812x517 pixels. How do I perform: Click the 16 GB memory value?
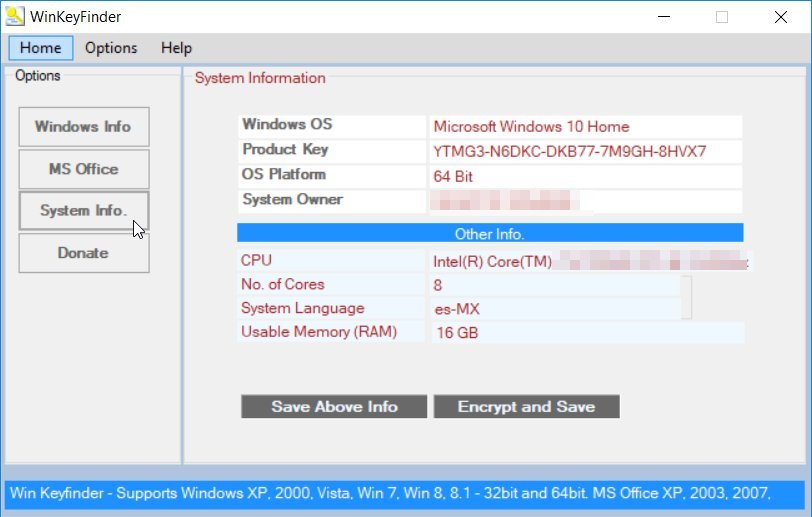[587, 333]
